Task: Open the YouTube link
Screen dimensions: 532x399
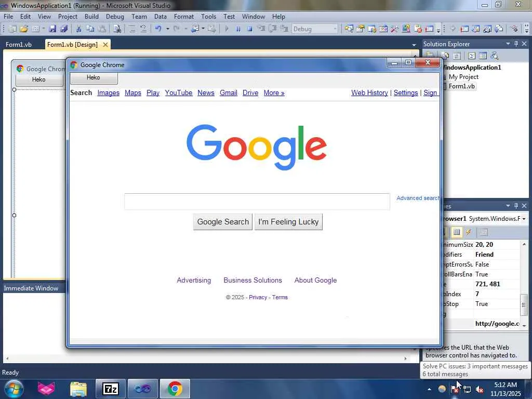Action: tap(179, 92)
